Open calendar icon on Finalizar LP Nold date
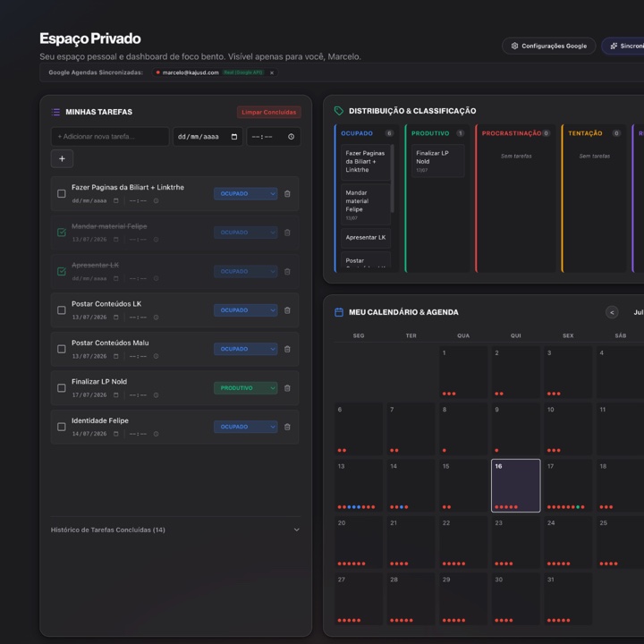 click(115, 395)
